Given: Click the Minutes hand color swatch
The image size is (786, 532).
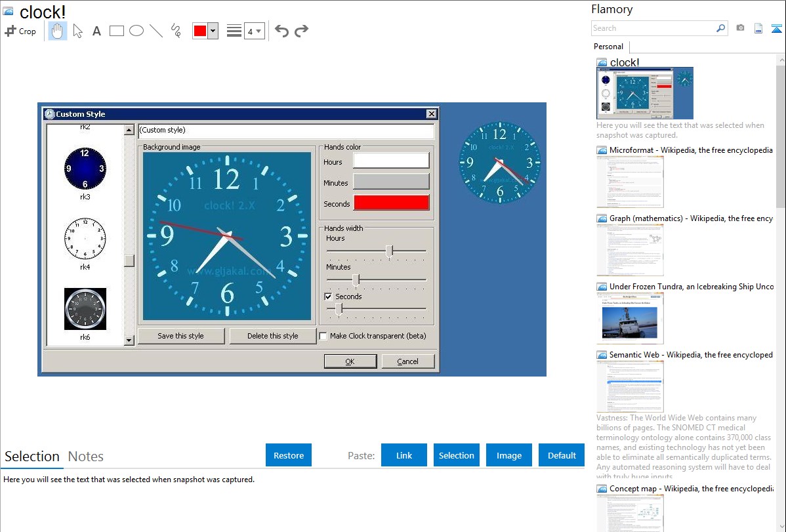Looking at the screenshot, I should (x=391, y=182).
